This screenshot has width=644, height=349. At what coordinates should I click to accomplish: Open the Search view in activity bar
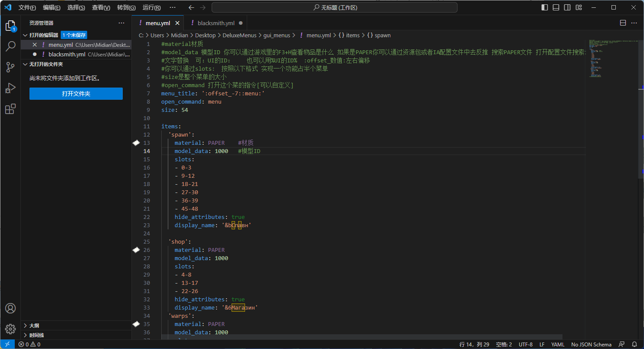[10, 47]
